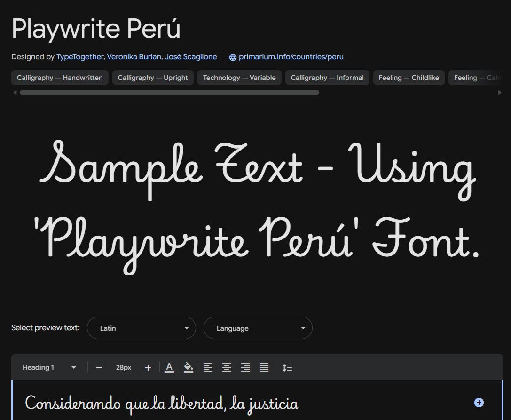Open the José Scaglione designer link
The height and width of the screenshot is (420, 511).
pyautogui.click(x=191, y=57)
